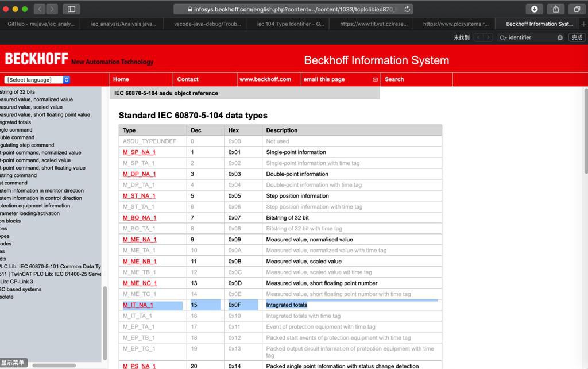Click the sidebar vertical scrollbar

pyautogui.click(x=105, y=323)
